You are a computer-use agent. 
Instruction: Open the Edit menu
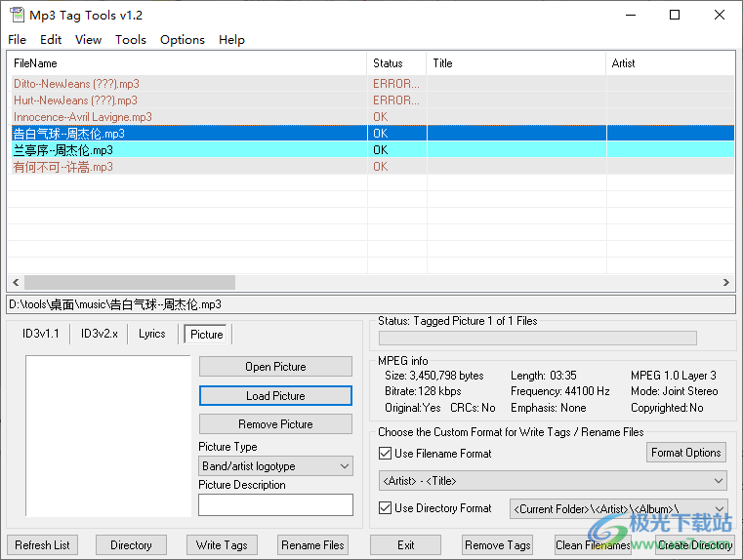(x=51, y=40)
